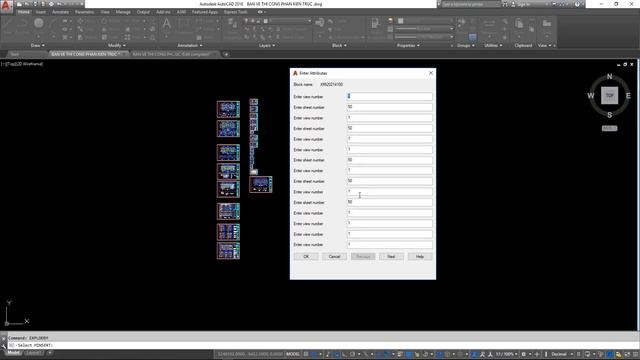Switch to the Parametric ribbon tab
Screen dimensions: 640x360
[84, 12]
